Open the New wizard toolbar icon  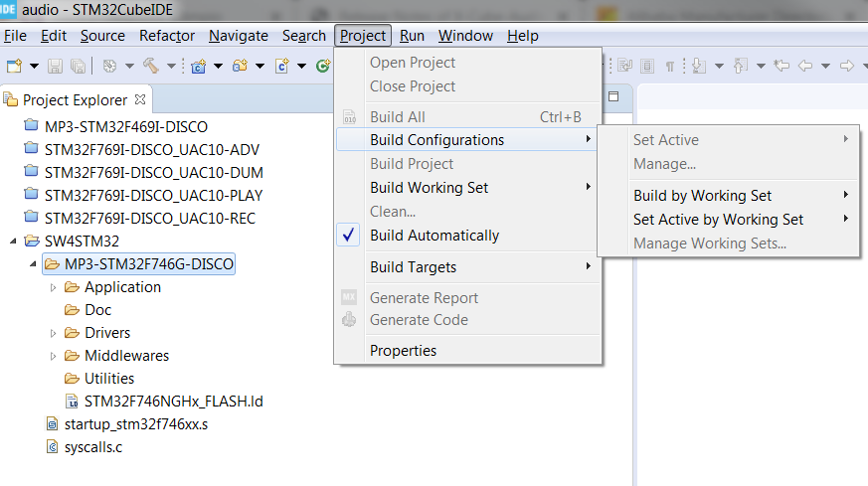tap(14, 67)
